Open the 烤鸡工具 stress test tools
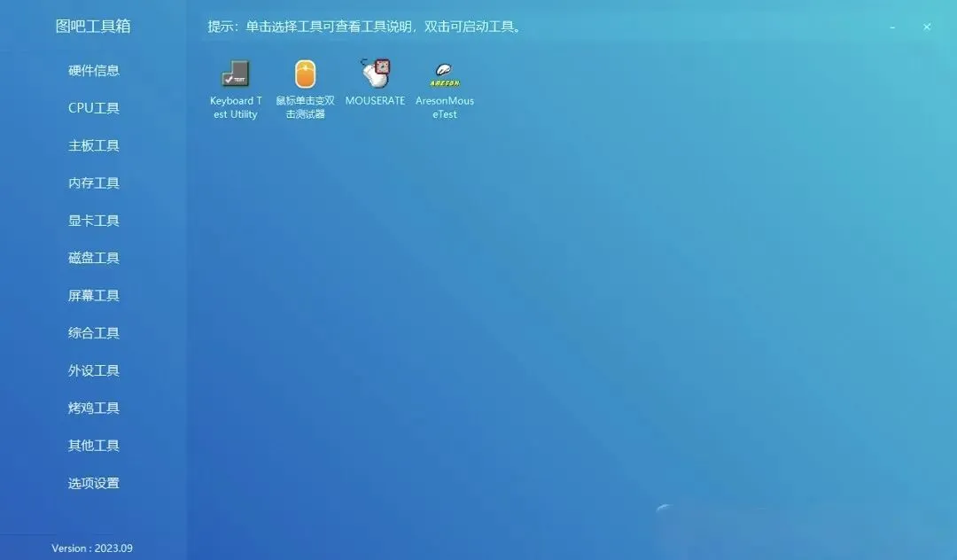Viewport: 957px width, 560px height. (x=93, y=408)
